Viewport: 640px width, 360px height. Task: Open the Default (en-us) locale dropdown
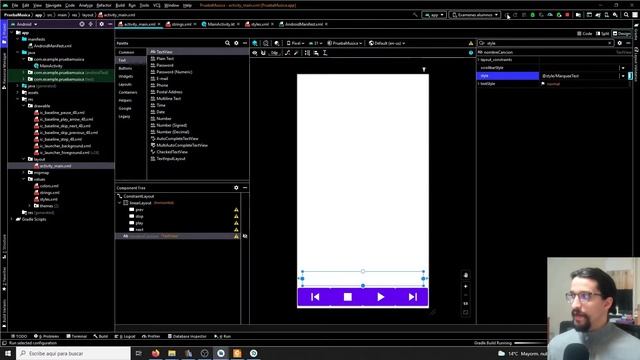pyautogui.click(x=387, y=43)
